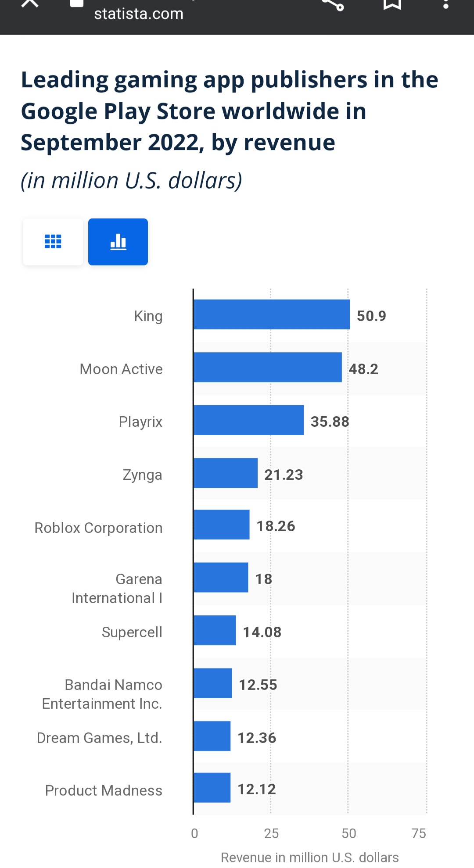The width and height of the screenshot is (474, 868).
Task: Tap the Playrix bar showing 35.88
Action: [x=249, y=420]
